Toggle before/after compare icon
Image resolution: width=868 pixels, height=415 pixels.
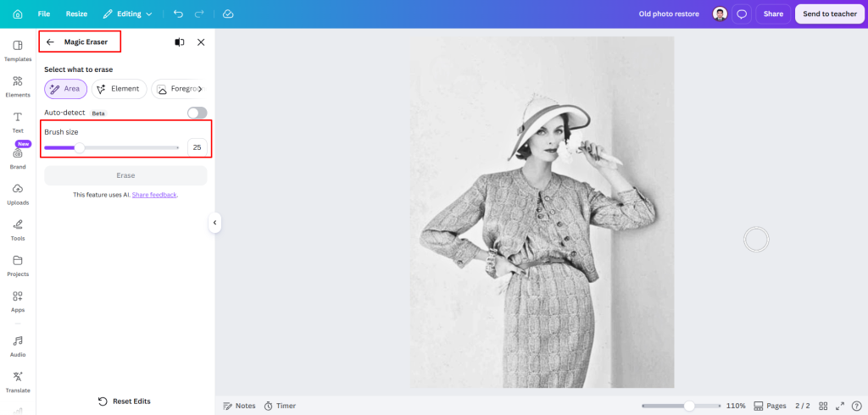tap(180, 42)
